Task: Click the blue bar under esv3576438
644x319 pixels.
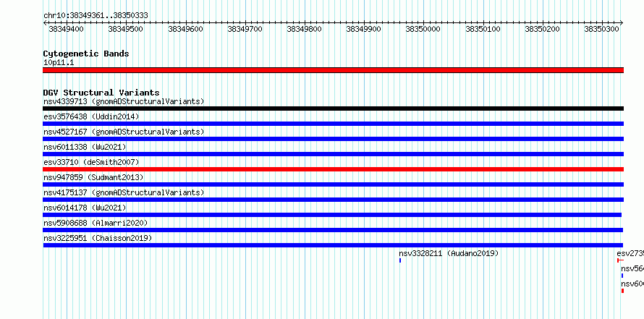Action: point(333,124)
